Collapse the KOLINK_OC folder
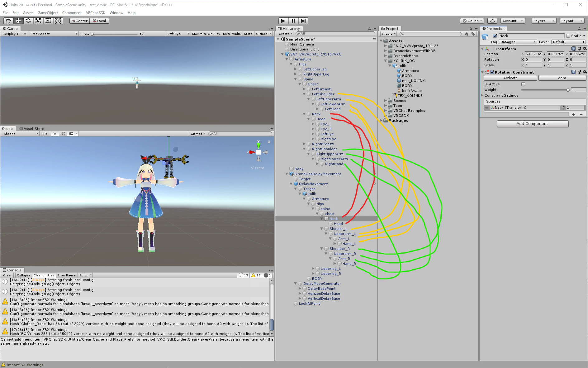The image size is (588, 368). 386,61
